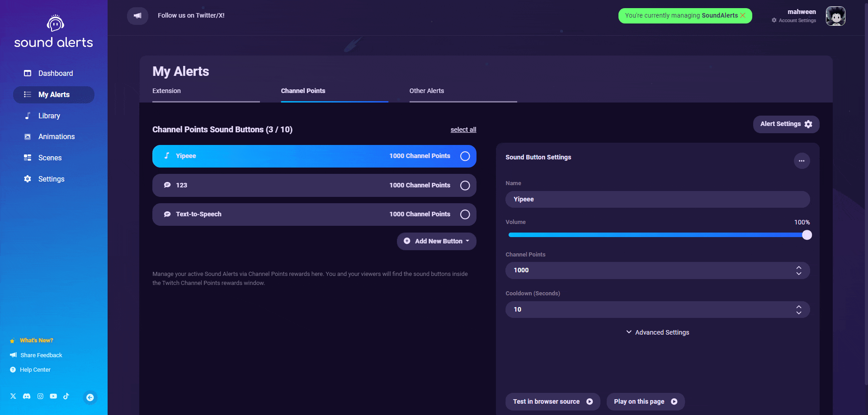
Task: Open the Share Feedback text link
Action: point(41,355)
